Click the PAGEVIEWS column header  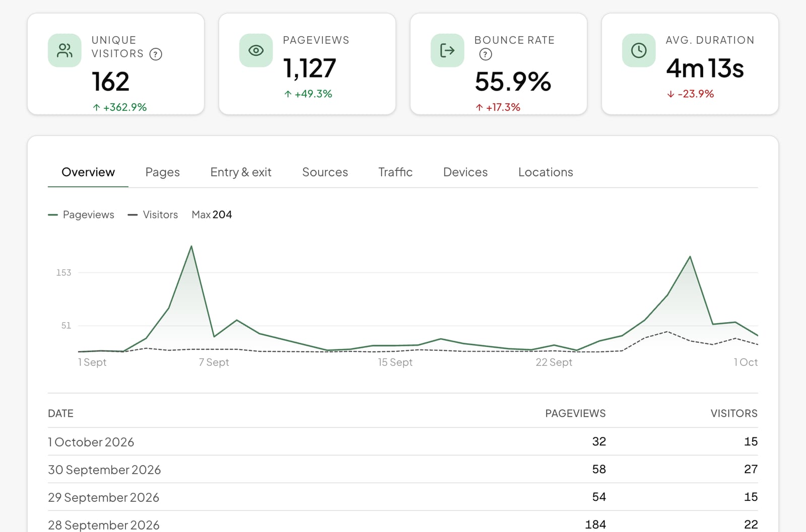click(575, 413)
